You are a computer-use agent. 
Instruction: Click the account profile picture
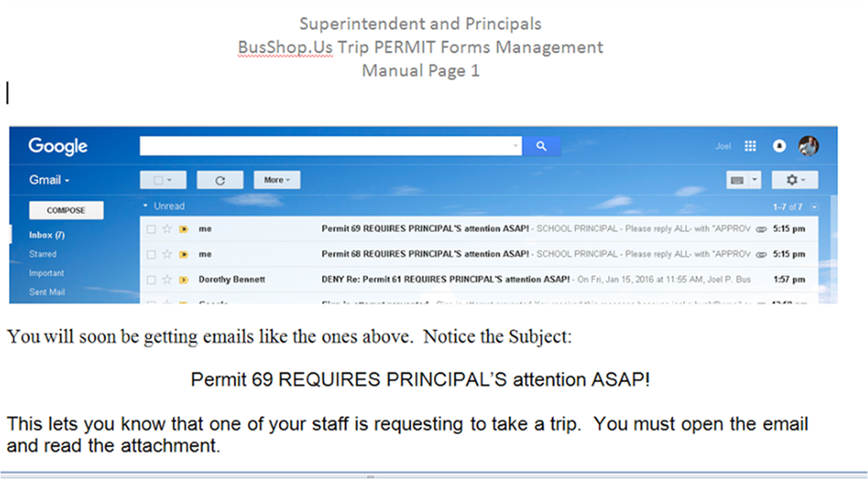[808, 146]
